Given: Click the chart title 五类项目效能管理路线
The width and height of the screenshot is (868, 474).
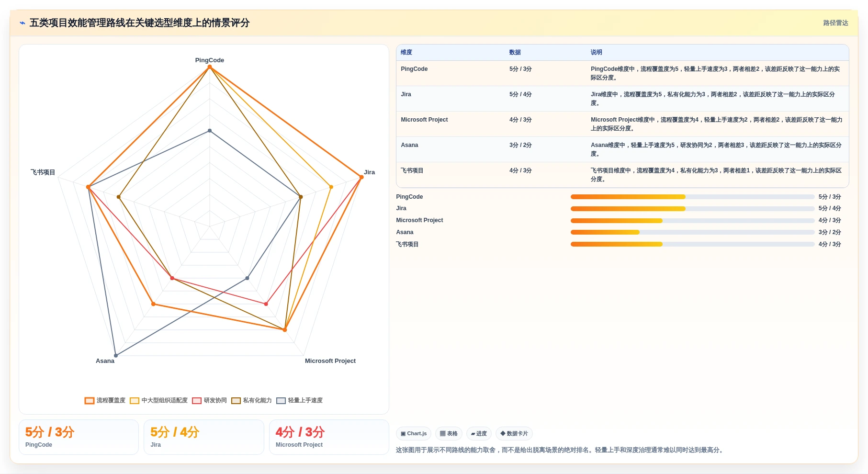Looking at the screenshot, I should (139, 23).
